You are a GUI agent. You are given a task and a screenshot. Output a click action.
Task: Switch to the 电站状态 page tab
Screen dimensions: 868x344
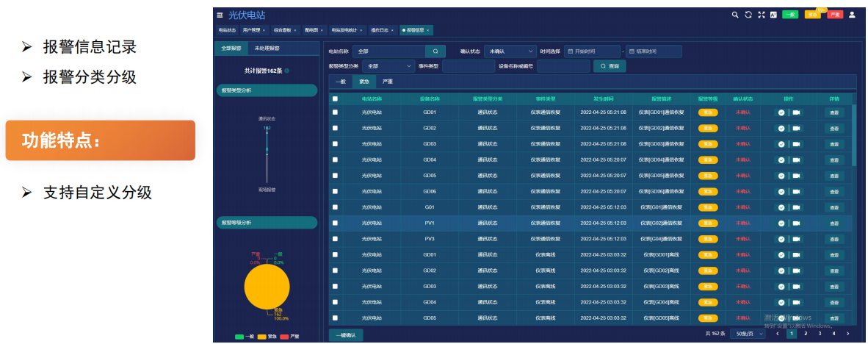[227, 30]
